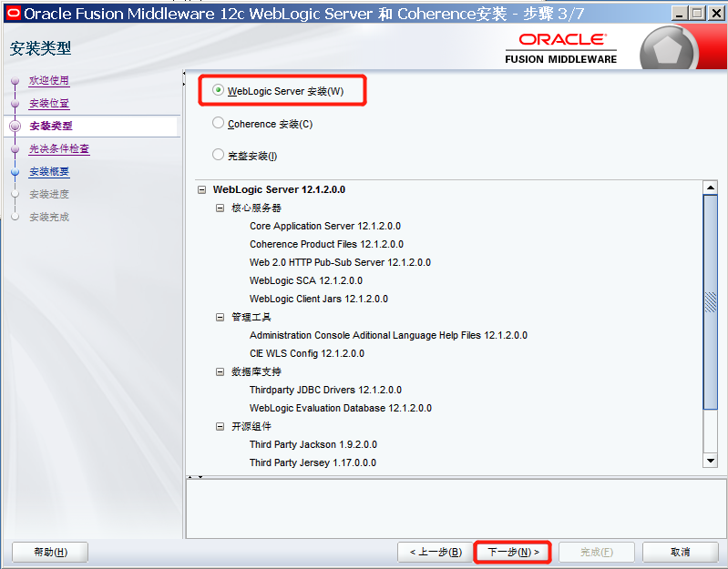The height and width of the screenshot is (569, 728).
Task: Go back with 上一步(B) button
Action: [436, 552]
